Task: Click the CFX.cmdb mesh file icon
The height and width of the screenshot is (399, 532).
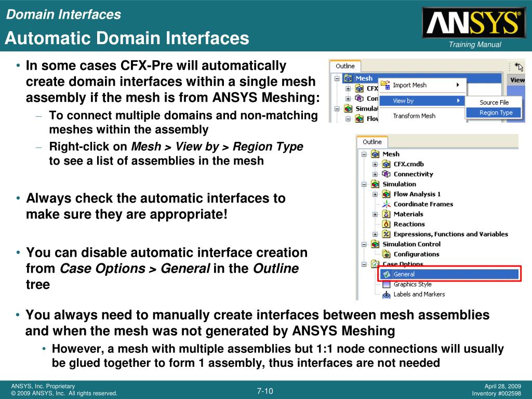Action: 386,164
